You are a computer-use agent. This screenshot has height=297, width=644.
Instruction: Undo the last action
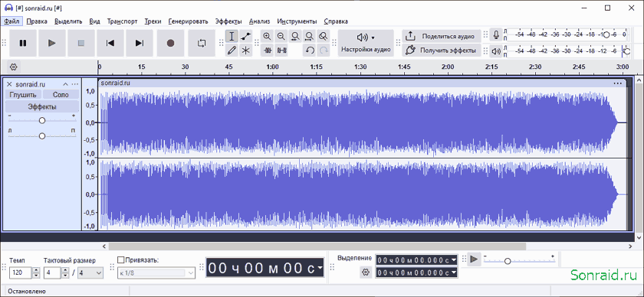pyautogui.click(x=310, y=50)
